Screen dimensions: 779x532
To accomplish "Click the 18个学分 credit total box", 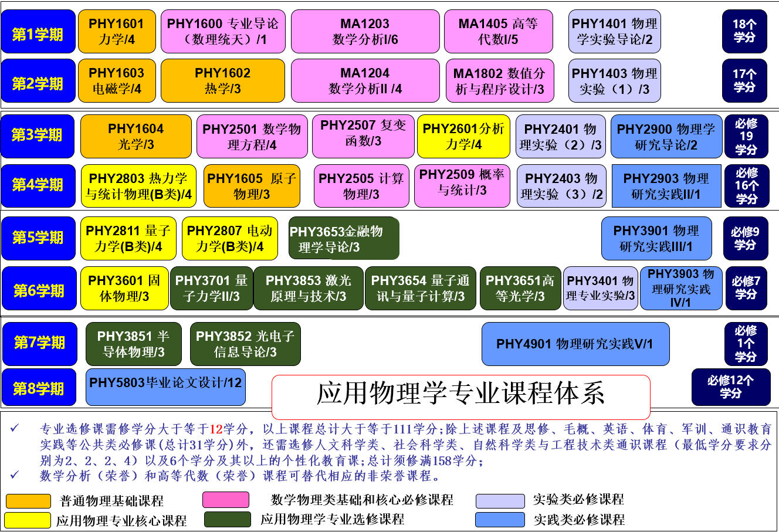I will coord(744,32).
